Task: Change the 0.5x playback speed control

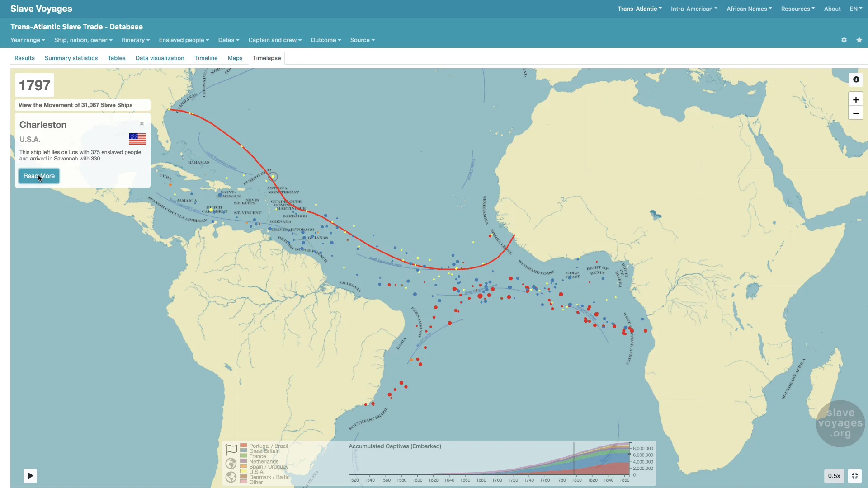Action: pos(834,476)
